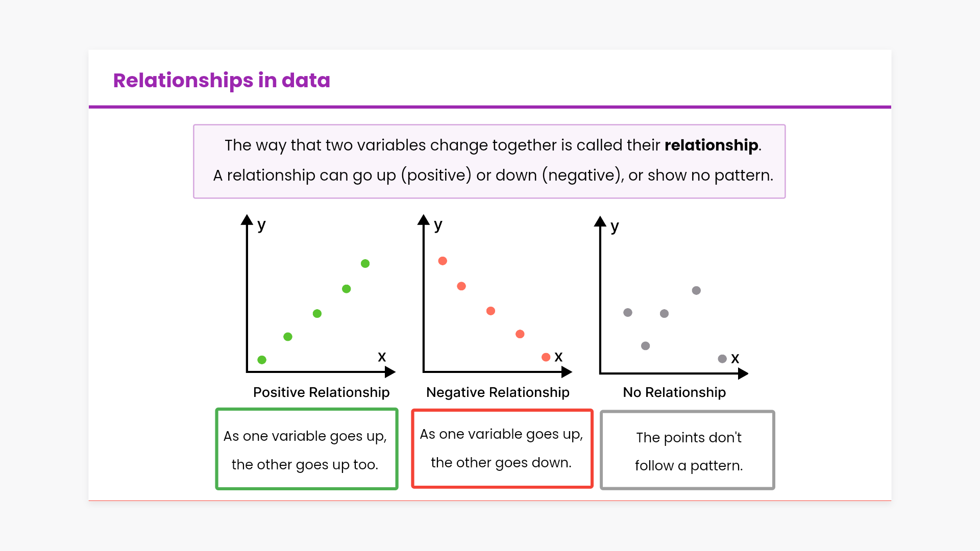980x551 pixels.
Task: Click the y-axis arrowhead of the positive graph
Action: (247, 220)
